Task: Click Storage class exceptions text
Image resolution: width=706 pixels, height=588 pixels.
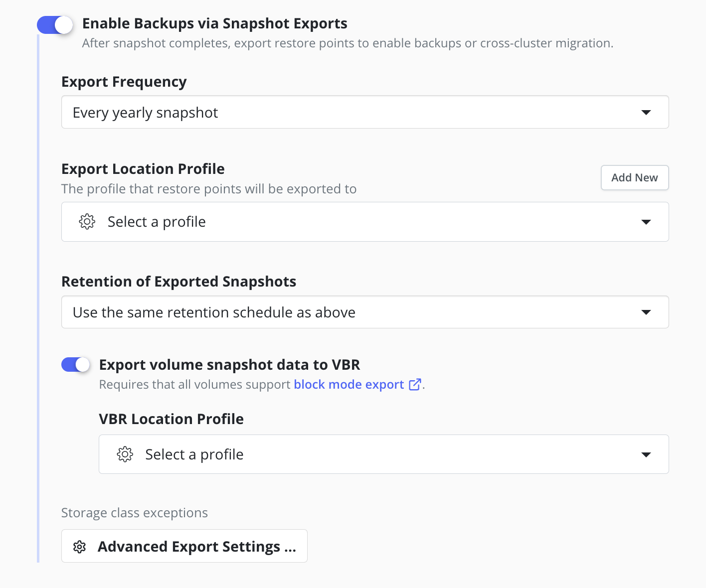Action: 135,513
